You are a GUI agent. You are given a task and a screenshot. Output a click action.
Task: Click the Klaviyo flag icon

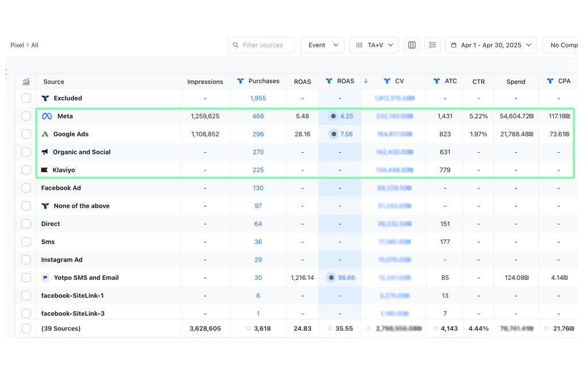44,170
